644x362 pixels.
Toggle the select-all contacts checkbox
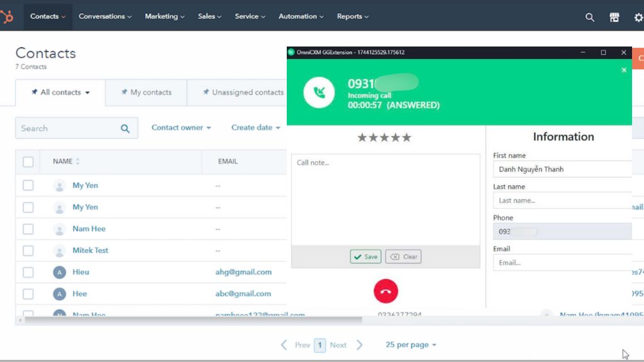click(28, 162)
